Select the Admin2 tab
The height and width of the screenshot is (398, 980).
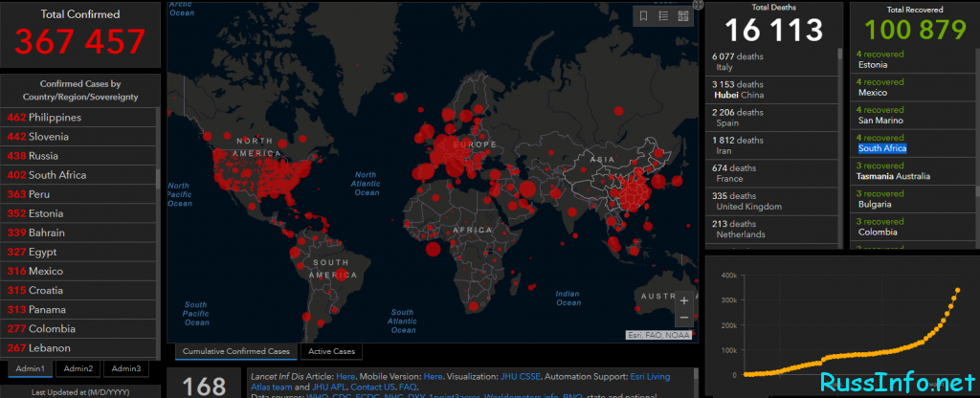tap(78, 368)
